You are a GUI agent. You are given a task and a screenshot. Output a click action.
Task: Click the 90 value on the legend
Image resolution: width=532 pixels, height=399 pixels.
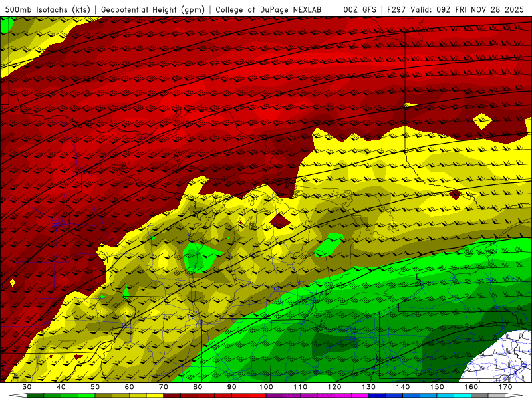pyautogui.click(x=232, y=387)
